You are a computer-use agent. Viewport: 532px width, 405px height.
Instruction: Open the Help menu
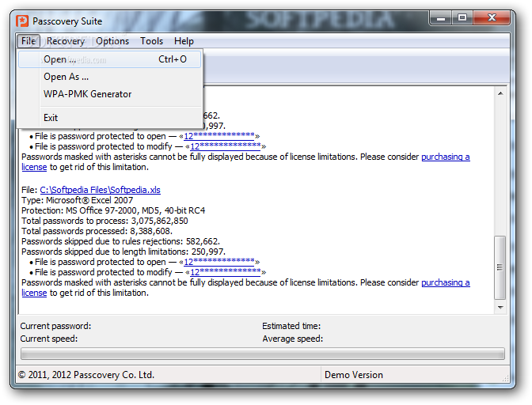tap(184, 41)
